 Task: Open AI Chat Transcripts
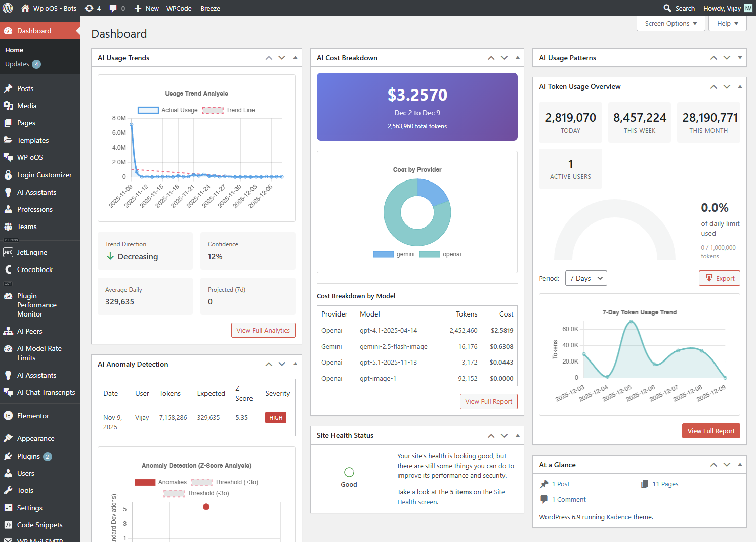click(46, 392)
